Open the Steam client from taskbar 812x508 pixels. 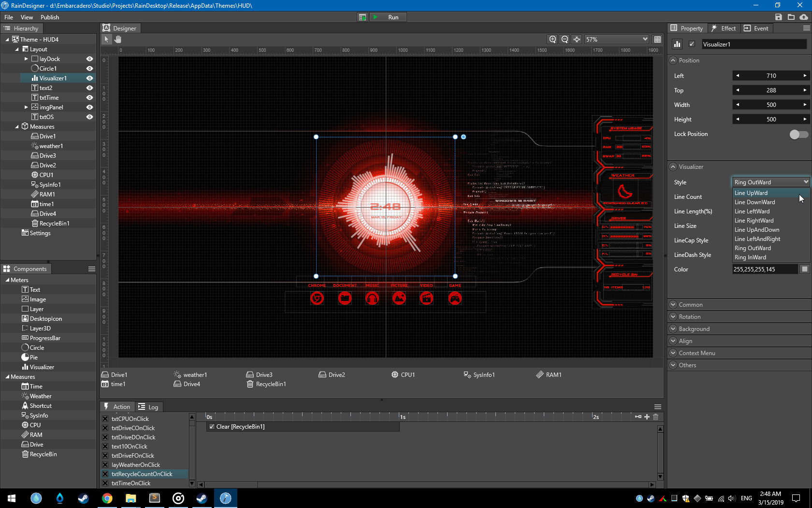[x=201, y=498]
